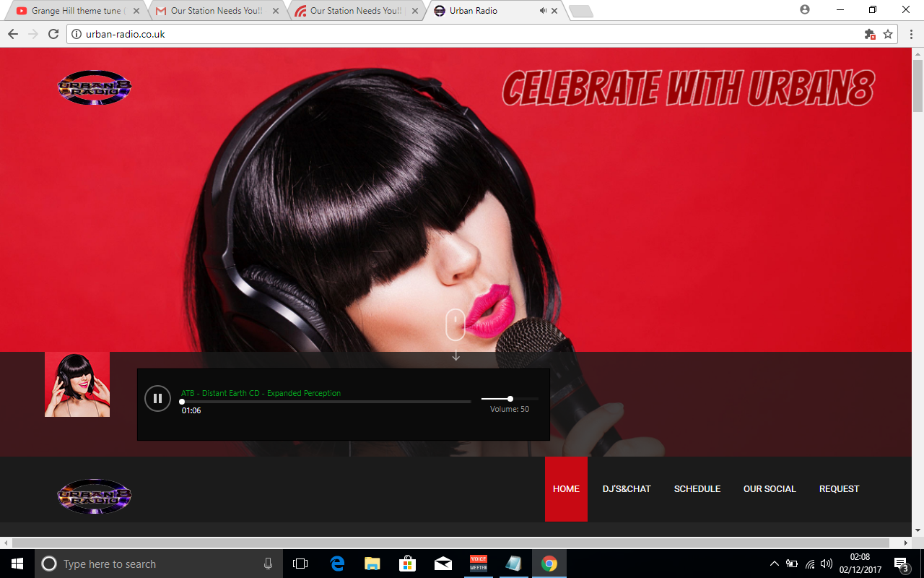Open the Chrome menu with three dots
This screenshot has width=924, height=578.
tap(910, 34)
